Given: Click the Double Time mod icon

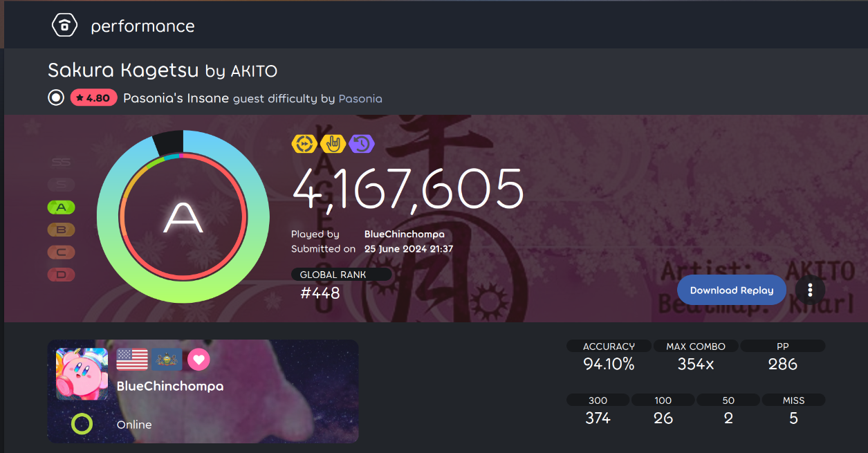Looking at the screenshot, I should pos(304,143).
